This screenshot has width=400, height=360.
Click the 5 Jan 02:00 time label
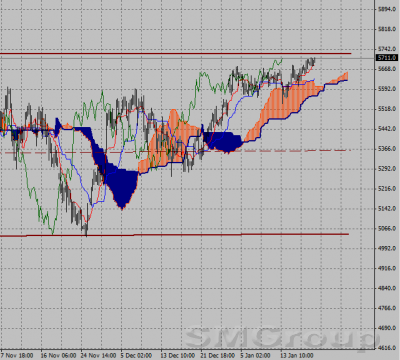click(x=255, y=355)
